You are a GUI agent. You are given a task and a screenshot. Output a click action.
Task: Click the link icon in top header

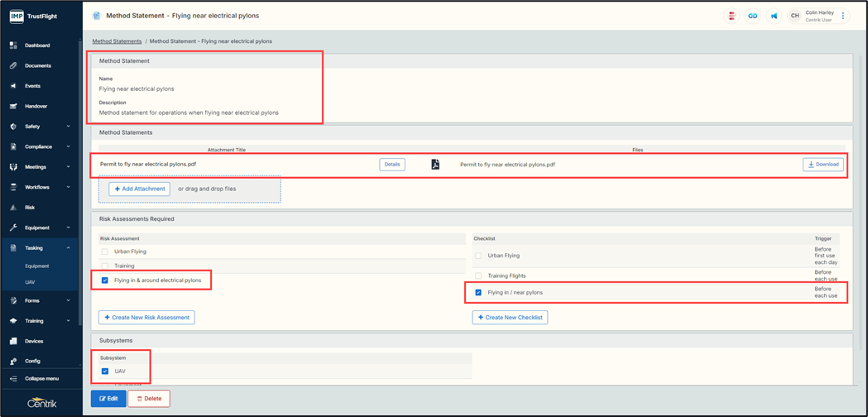(752, 16)
